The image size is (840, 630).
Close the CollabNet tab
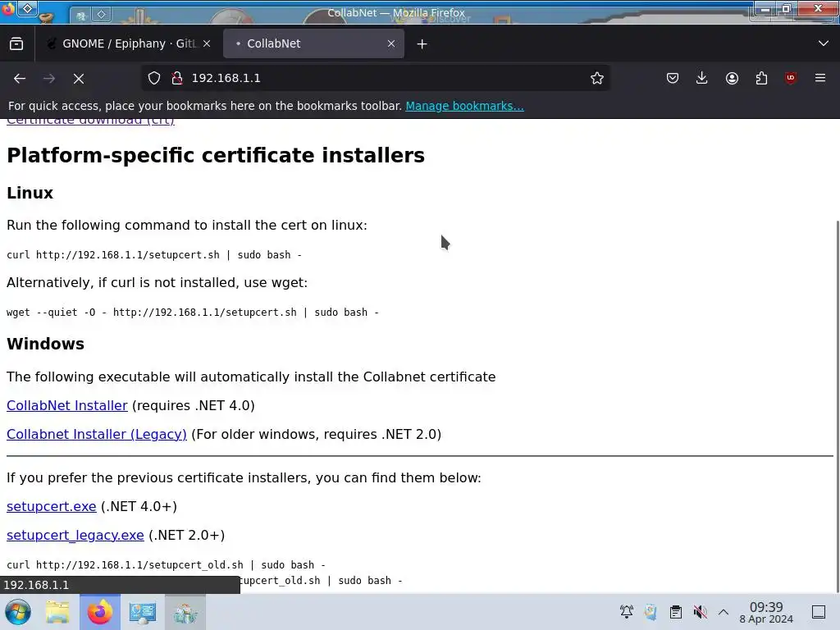pos(391,44)
